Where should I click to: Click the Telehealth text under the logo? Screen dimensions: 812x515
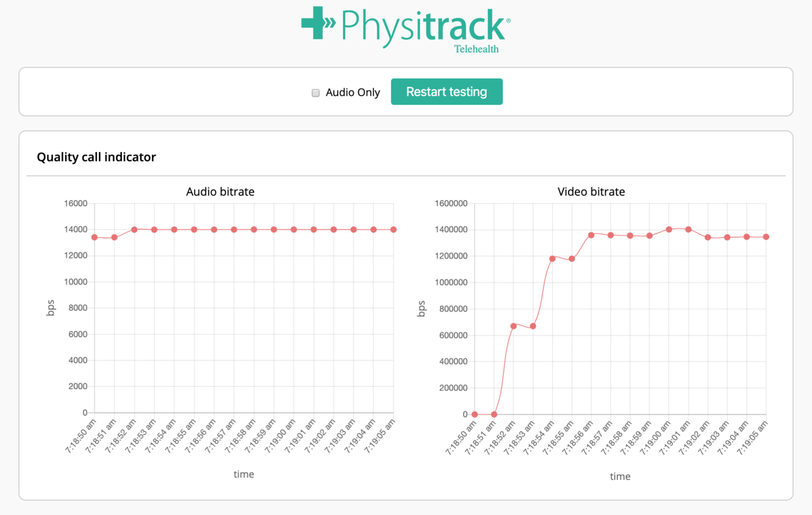click(477, 49)
